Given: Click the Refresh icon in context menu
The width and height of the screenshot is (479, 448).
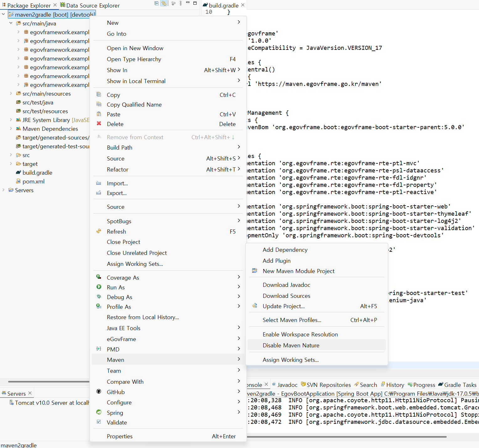Looking at the screenshot, I should (99, 231).
